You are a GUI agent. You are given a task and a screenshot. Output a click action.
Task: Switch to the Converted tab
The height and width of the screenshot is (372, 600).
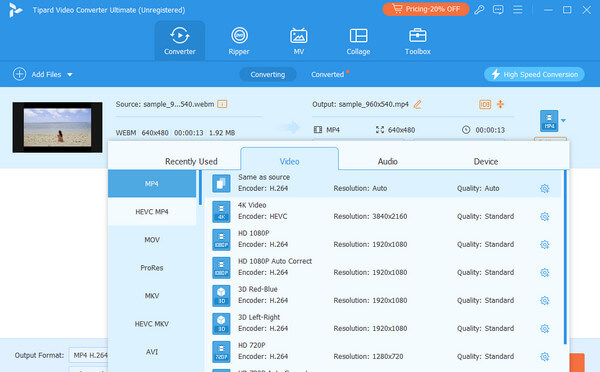(x=327, y=74)
